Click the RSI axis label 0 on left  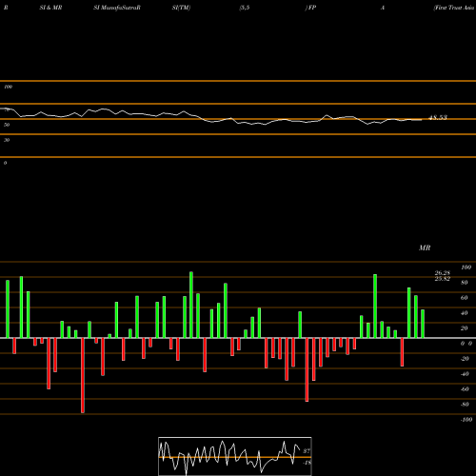click(6, 163)
